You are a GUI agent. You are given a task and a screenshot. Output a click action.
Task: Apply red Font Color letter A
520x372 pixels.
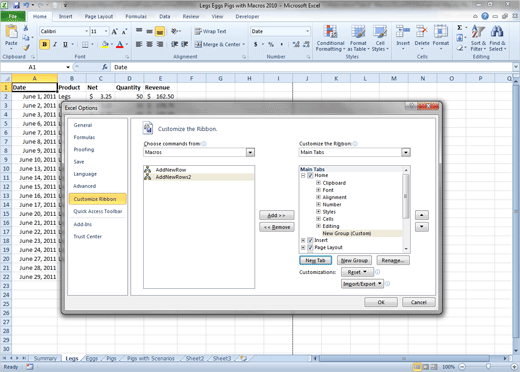(x=120, y=44)
